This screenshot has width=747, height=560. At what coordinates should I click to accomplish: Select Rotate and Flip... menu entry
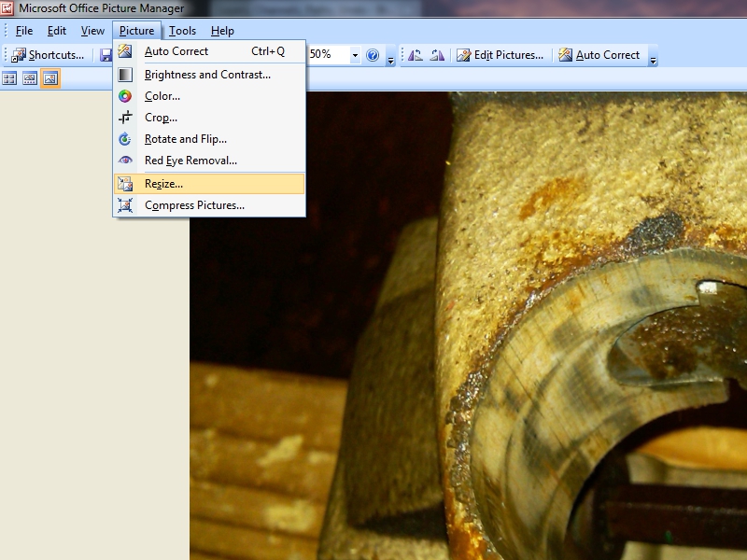click(209, 139)
